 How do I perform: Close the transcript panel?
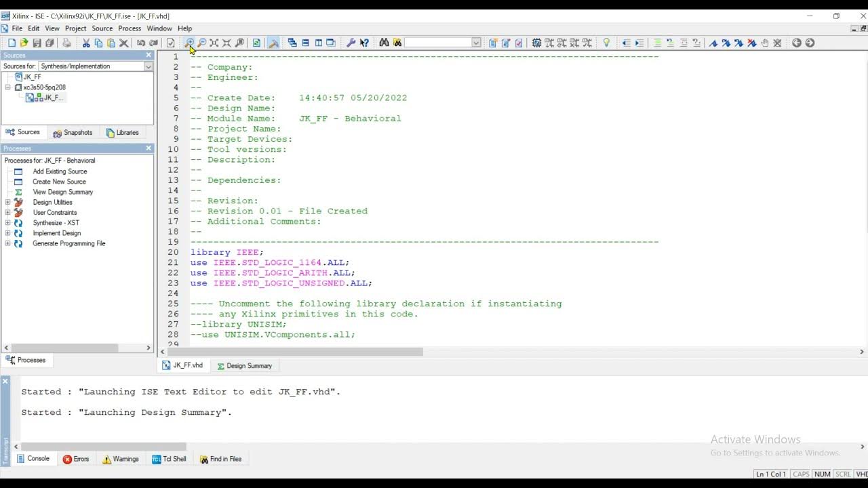[5, 382]
